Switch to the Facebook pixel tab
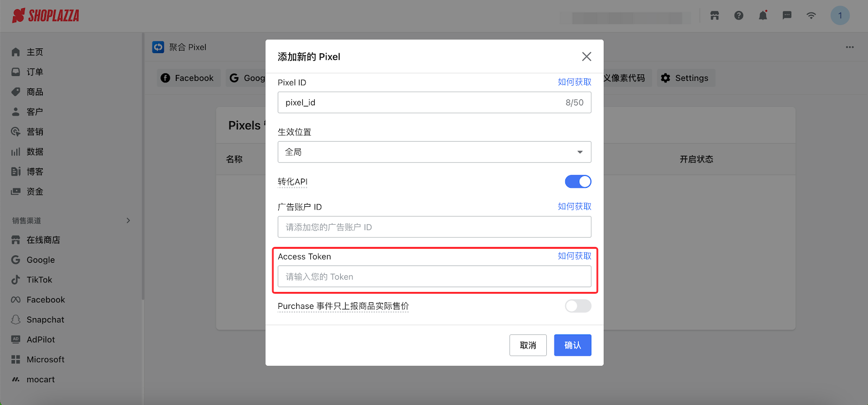868x405 pixels. 188,78
